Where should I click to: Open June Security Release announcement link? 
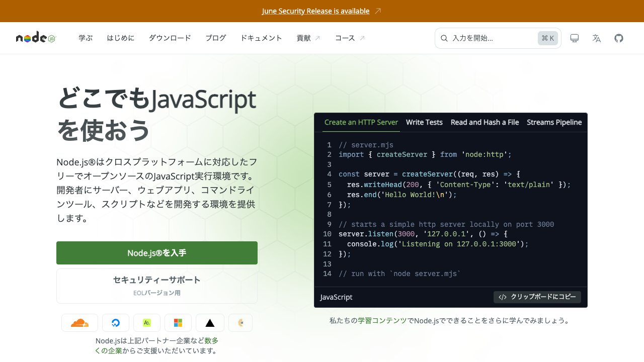coord(315,11)
